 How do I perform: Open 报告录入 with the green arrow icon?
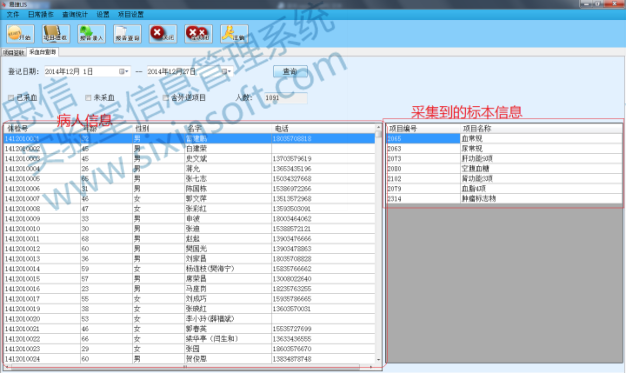coord(92,34)
